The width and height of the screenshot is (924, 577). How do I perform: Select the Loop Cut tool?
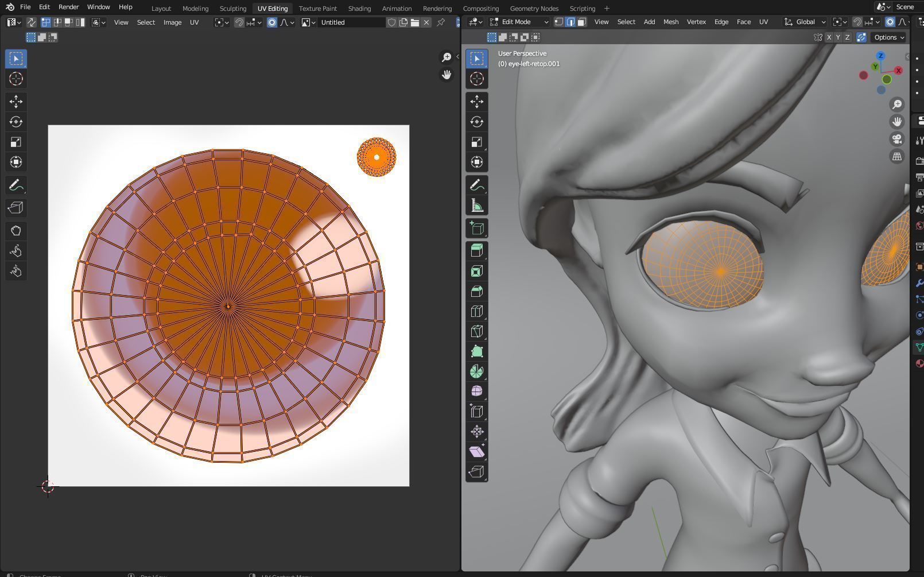(x=476, y=311)
